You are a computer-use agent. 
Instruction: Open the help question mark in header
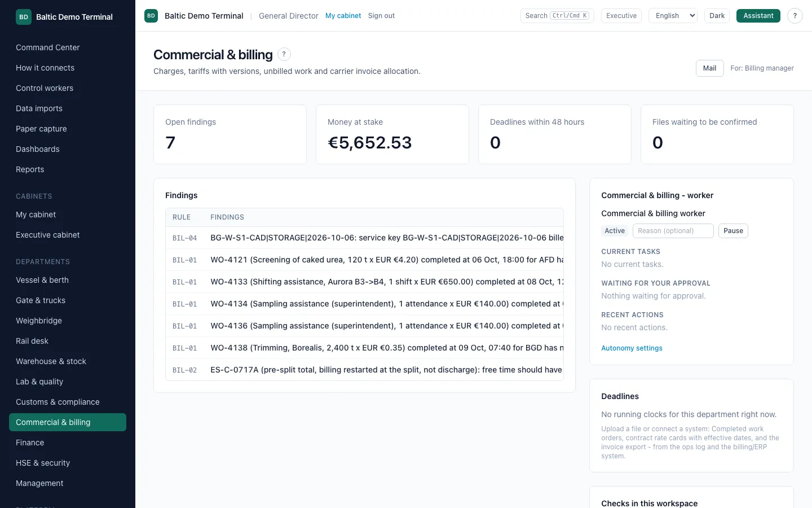(795, 16)
